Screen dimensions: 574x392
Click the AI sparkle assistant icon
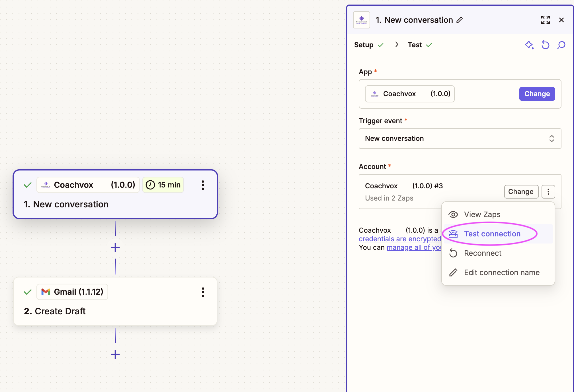click(x=529, y=45)
